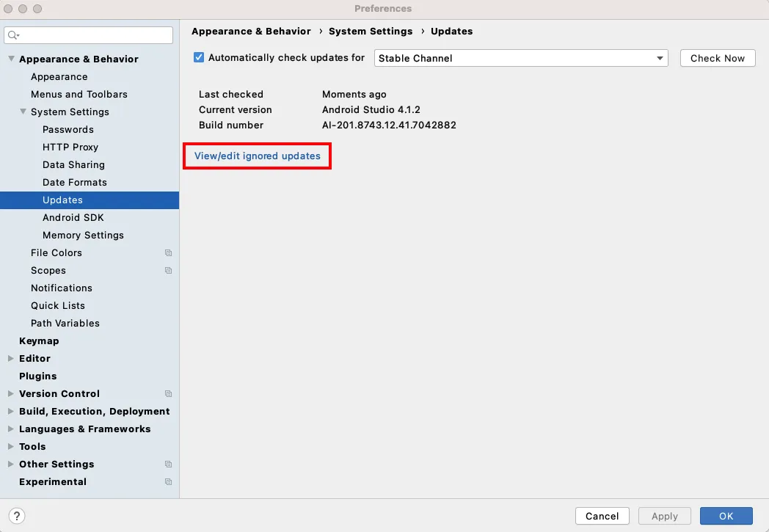Click the Moments ago value
This screenshot has width=769, height=532.
coord(354,94)
